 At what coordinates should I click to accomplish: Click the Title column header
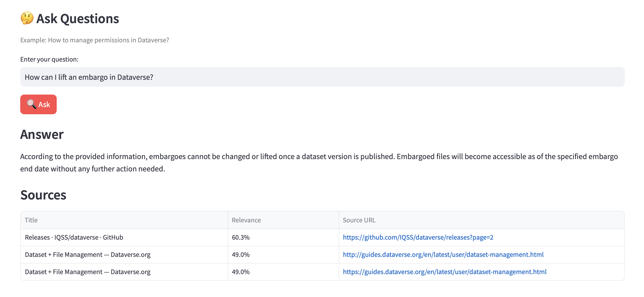tap(31, 220)
